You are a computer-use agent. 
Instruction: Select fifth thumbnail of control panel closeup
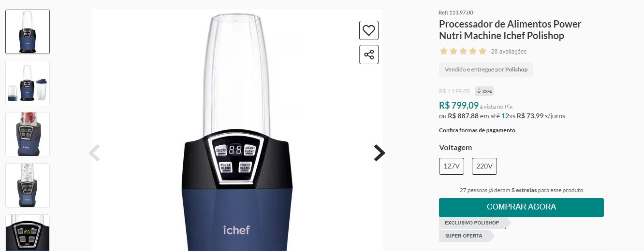click(28, 233)
